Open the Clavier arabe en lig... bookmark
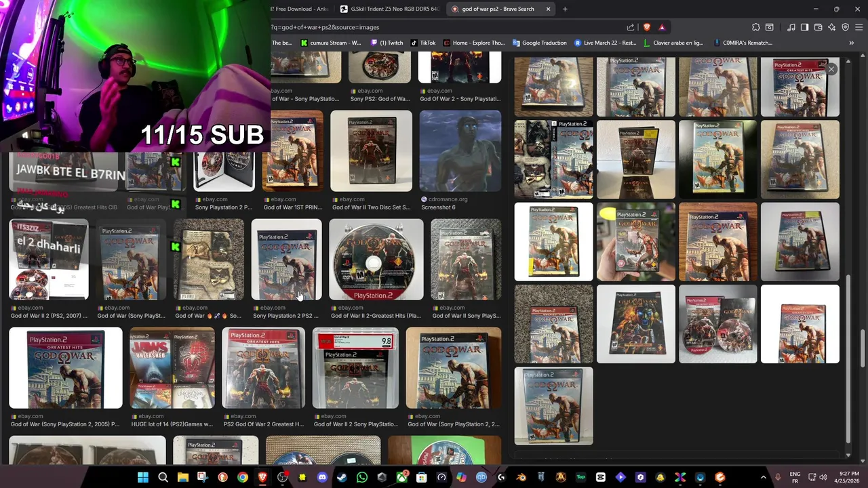Screen dimensions: 868x488 (674, 43)
